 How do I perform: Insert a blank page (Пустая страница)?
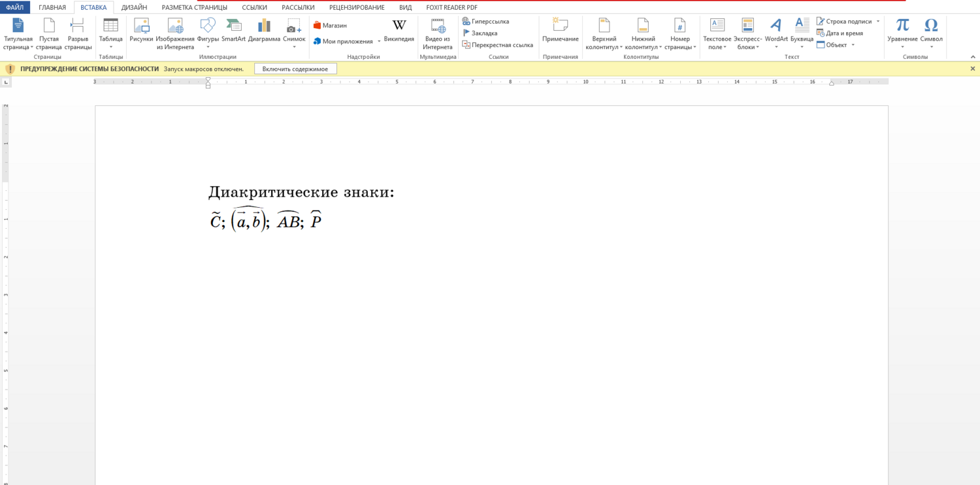coord(49,34)
